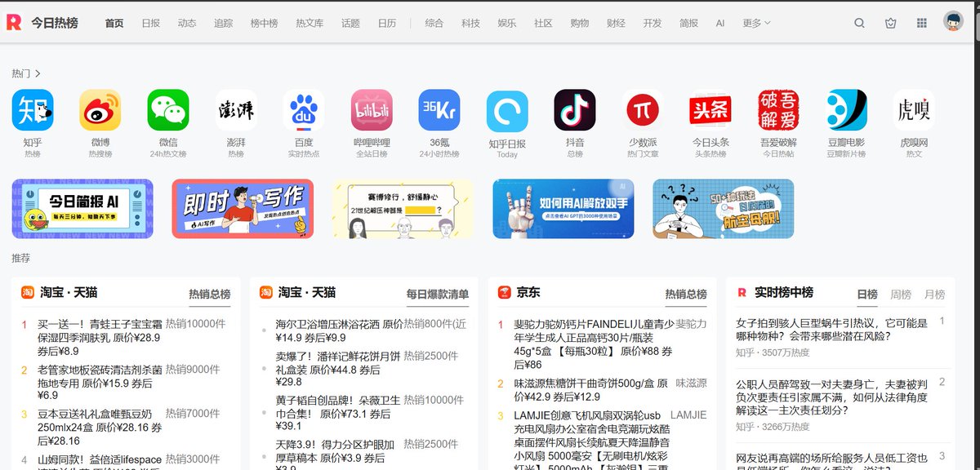The image size is (980, 470).
Task: Select the 简报 category tab
Action: [688, 23]
